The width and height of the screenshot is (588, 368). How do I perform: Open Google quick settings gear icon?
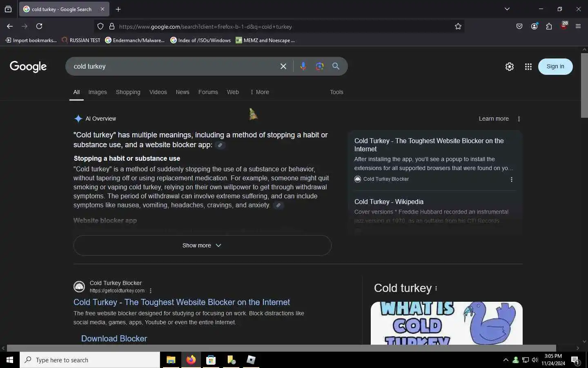click(510, 67)
